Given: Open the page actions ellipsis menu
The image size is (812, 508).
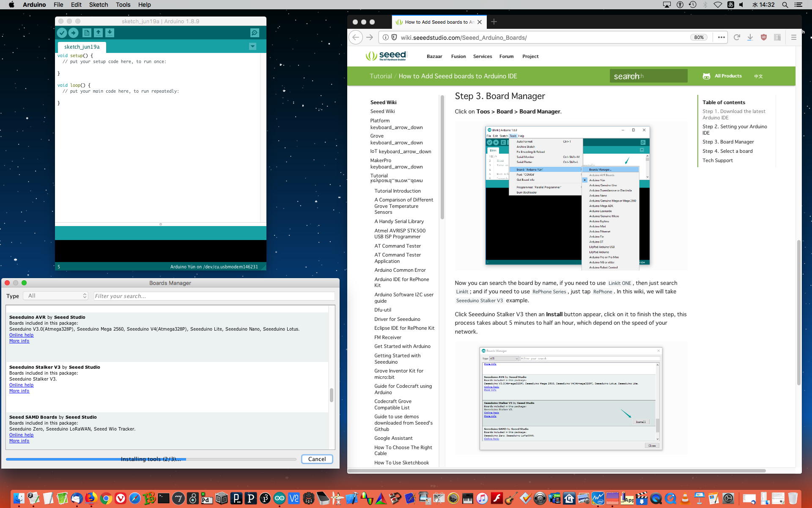Looking at the screenshot, I should [x=721, y=37].
